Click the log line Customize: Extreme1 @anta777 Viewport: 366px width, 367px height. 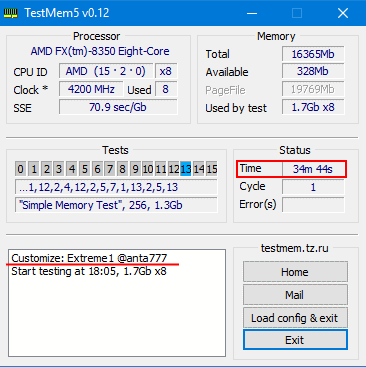coord(89,258)
